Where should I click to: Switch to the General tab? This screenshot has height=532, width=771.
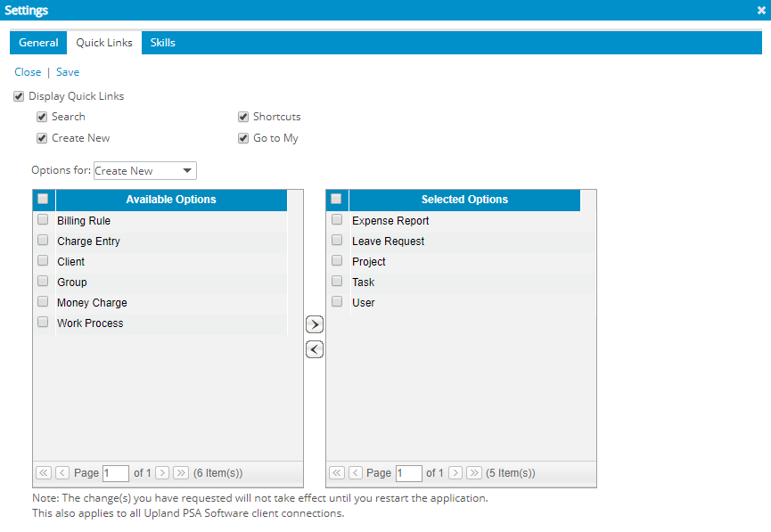pyautogui.click(x=38, y=43)
